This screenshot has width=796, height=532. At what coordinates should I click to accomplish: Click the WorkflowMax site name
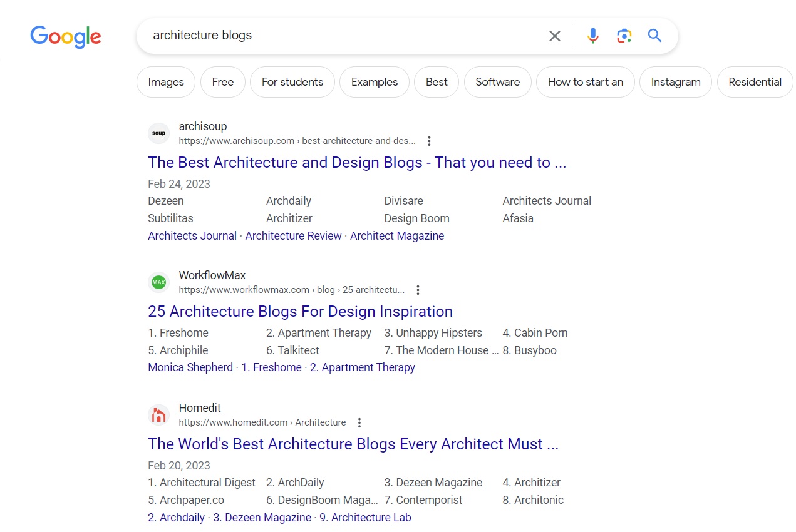tap(212, 275)
